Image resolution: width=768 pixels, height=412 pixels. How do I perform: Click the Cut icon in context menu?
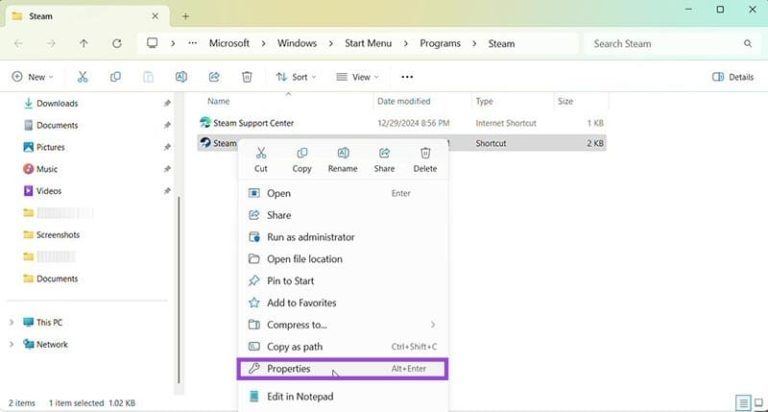pyautogui.click(x=261, y=154)
